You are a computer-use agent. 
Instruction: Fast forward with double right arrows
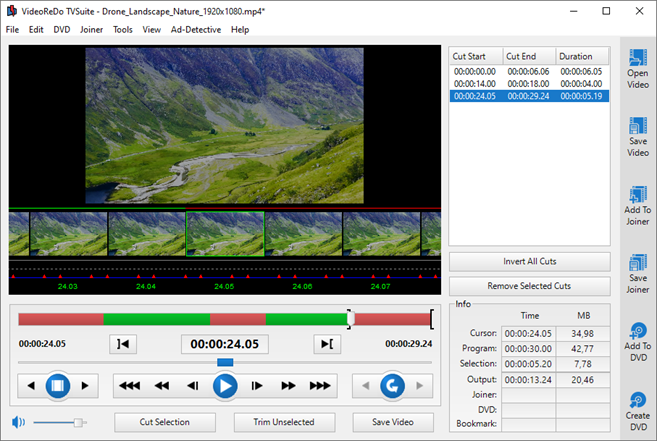click(x=288, y=386)
